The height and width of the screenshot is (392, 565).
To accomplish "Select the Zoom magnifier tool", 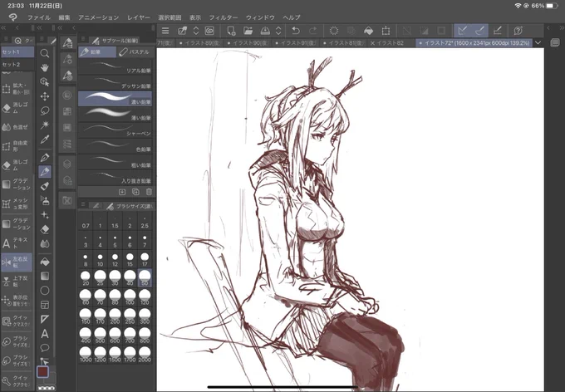I will pyautogui.click(x=45, y=53).
